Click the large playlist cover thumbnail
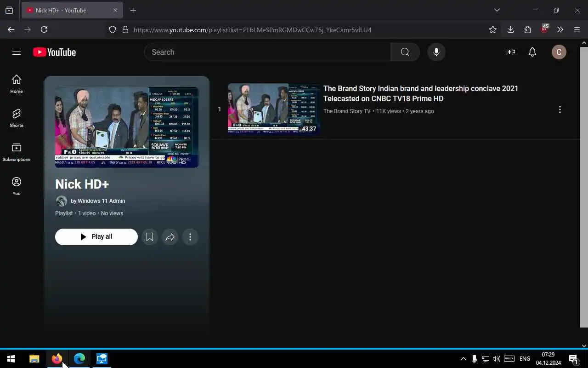The image size is (588, 368). (127, 127)
